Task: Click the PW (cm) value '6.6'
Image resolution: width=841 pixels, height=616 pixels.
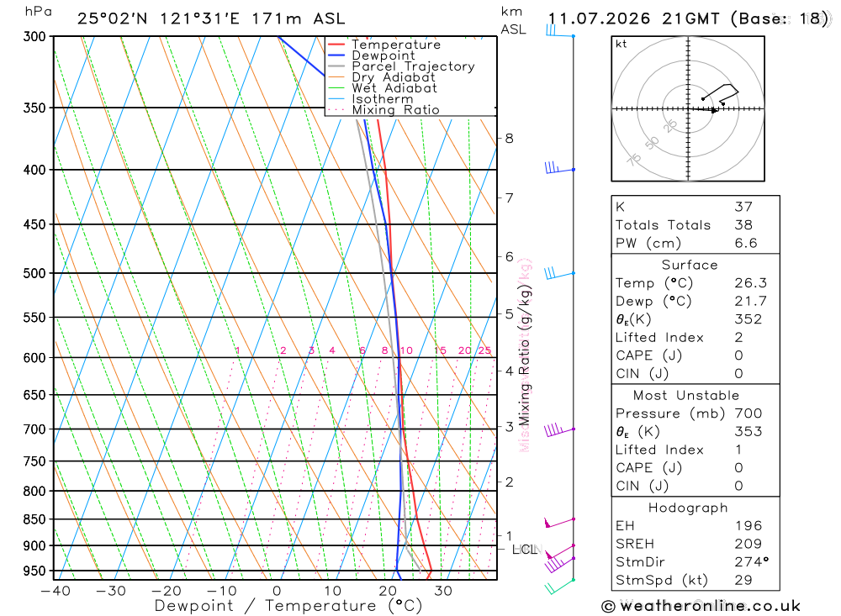Action: click(x=745, y=244)
